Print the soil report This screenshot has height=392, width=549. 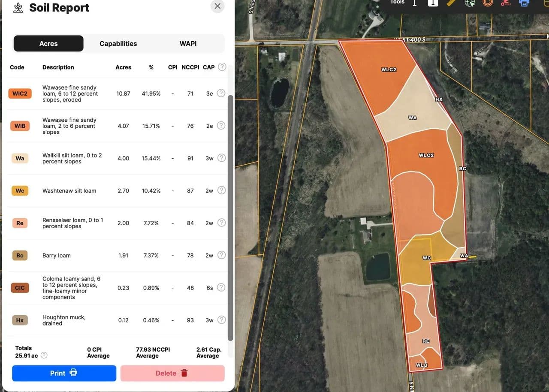64,373
